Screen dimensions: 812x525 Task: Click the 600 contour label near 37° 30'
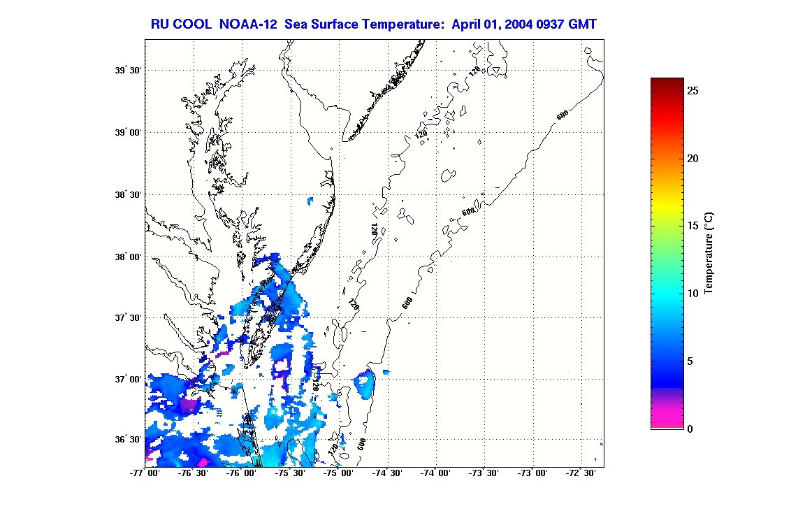[x=407, y=303]
